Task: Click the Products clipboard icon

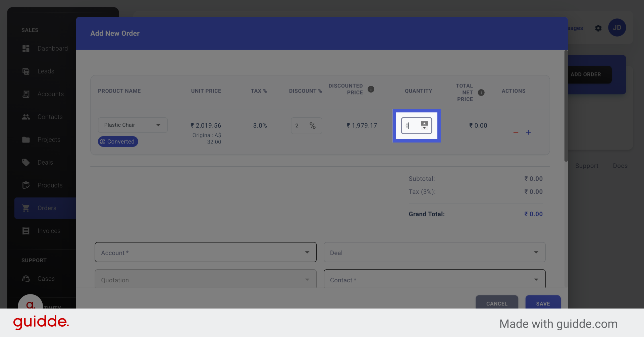Action: pos(26,185)
